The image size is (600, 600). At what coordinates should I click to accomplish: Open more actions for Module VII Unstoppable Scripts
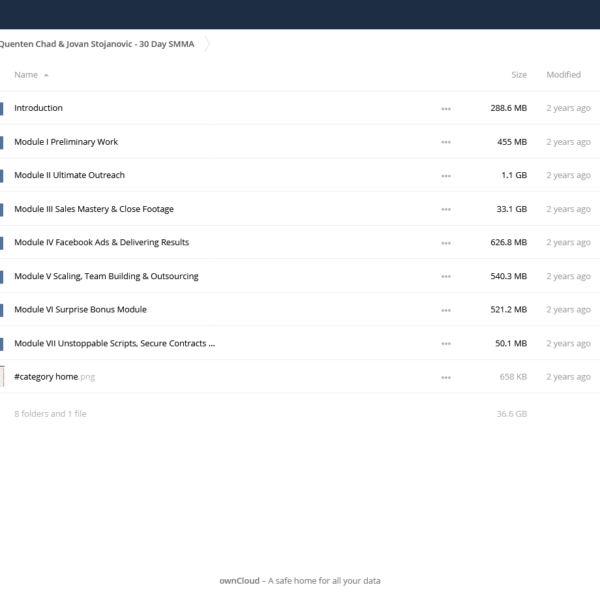pos(446,344)
